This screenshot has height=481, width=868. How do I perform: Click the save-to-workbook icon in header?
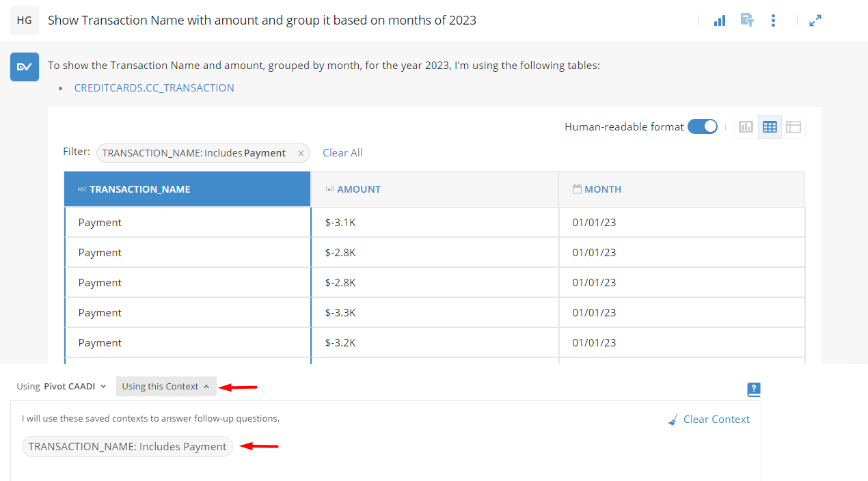point(747,20)
